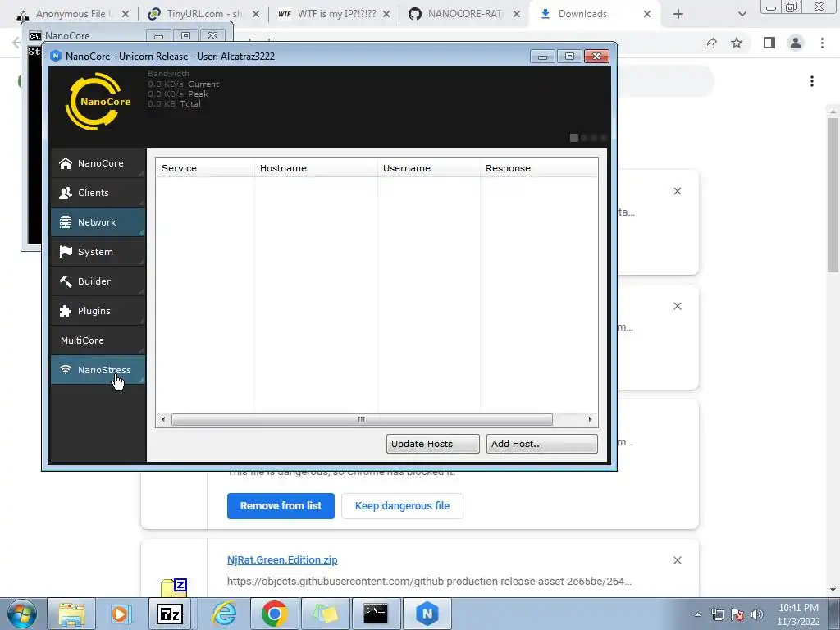Click the flag icon beside System

tap(66, 252)
